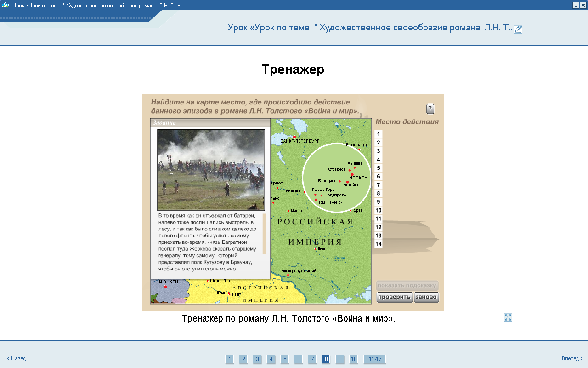The height and width of the screenshot is (368, 588).
Task: Switch to page 1 of the lesson
Action: tap(230, 359)
